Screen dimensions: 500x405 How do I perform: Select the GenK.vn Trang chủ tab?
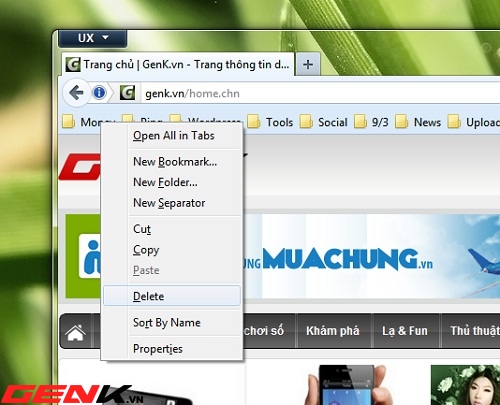coord(178,64)
